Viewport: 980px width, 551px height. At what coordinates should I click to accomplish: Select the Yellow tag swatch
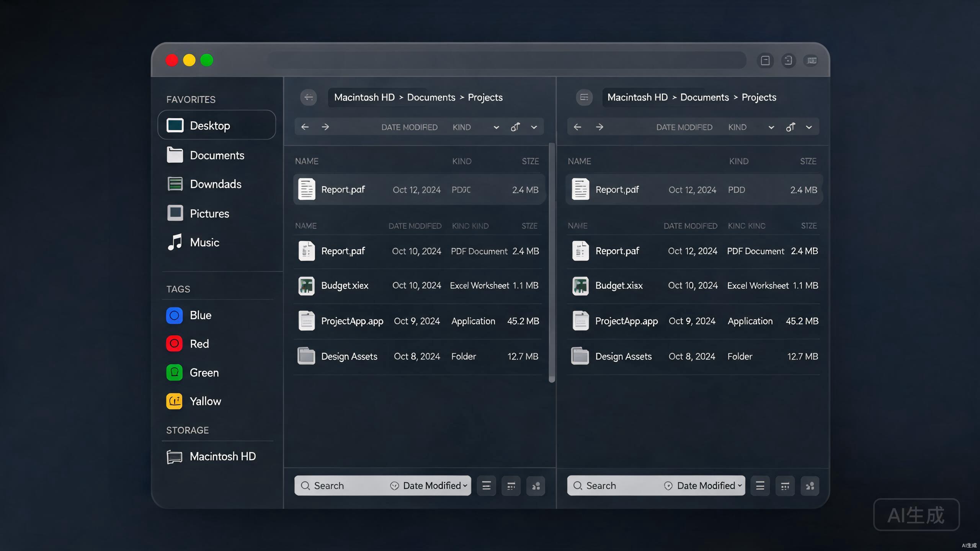(174, 401)
